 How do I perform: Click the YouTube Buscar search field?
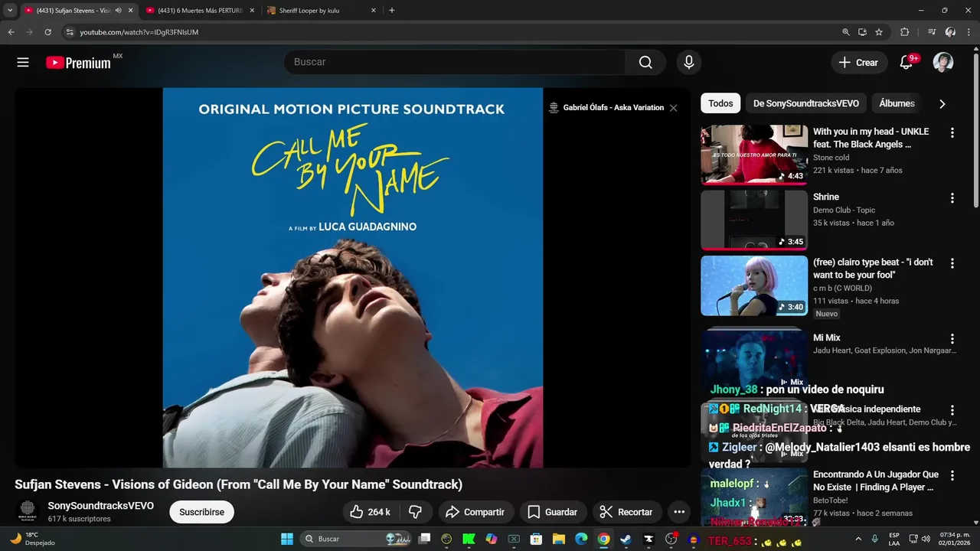[x=456, y=63]
